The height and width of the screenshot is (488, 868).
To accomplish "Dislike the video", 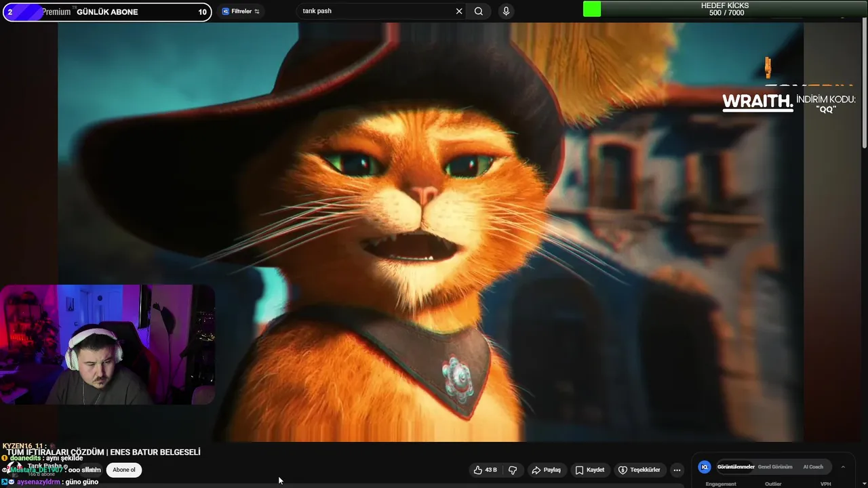I will [513, 470].
